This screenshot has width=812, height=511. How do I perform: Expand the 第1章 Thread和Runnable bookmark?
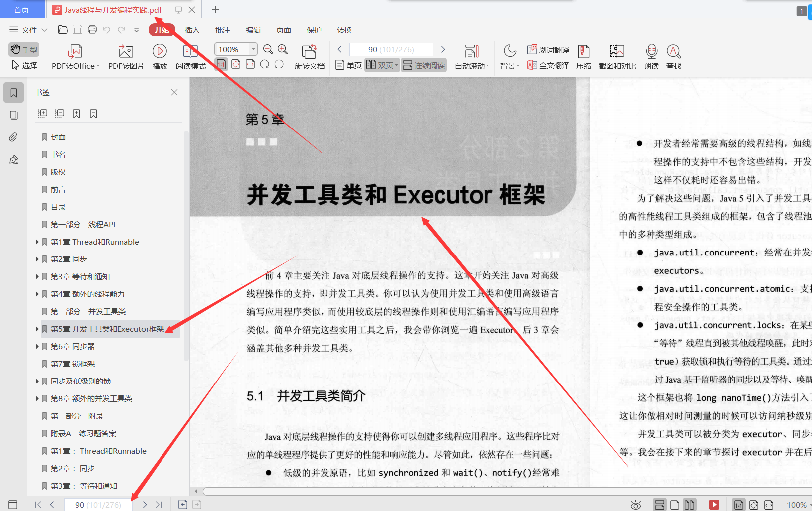point(37,242)
